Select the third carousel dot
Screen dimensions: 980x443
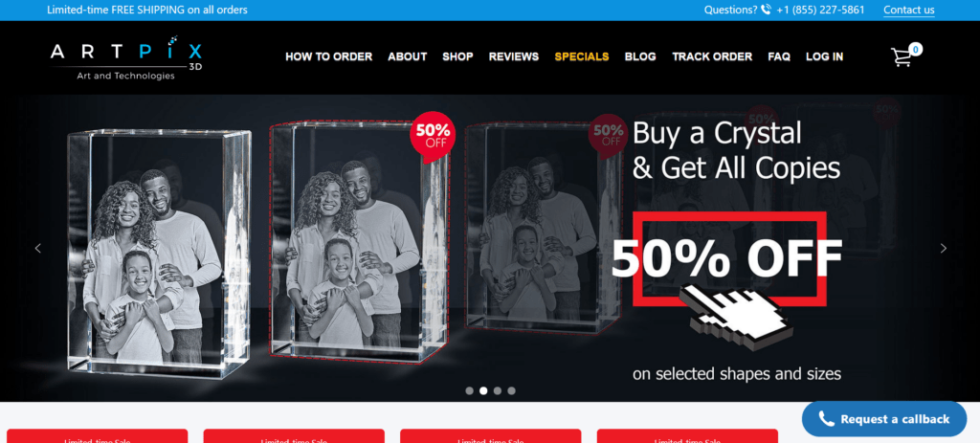[498, 390]
